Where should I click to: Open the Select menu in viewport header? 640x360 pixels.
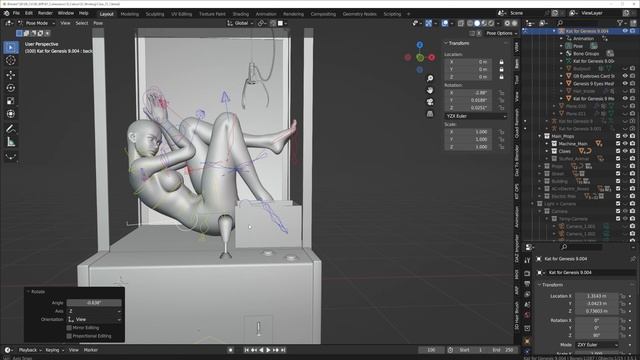click(x=82, y=23)
